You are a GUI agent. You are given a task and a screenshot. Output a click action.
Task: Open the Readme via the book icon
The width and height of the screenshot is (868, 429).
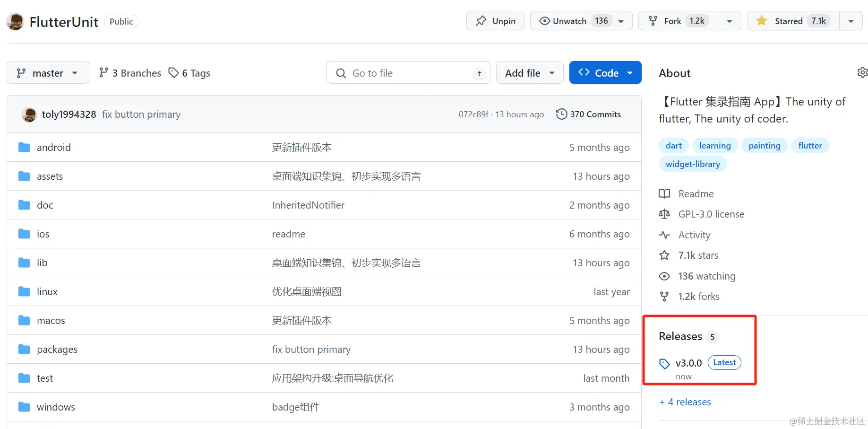pos(664,193)
